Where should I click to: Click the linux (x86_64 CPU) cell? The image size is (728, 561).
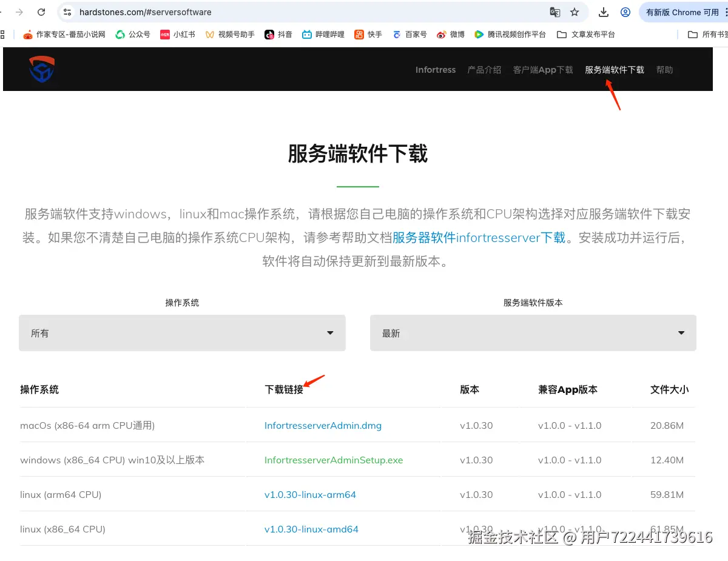tap(62, 529)
